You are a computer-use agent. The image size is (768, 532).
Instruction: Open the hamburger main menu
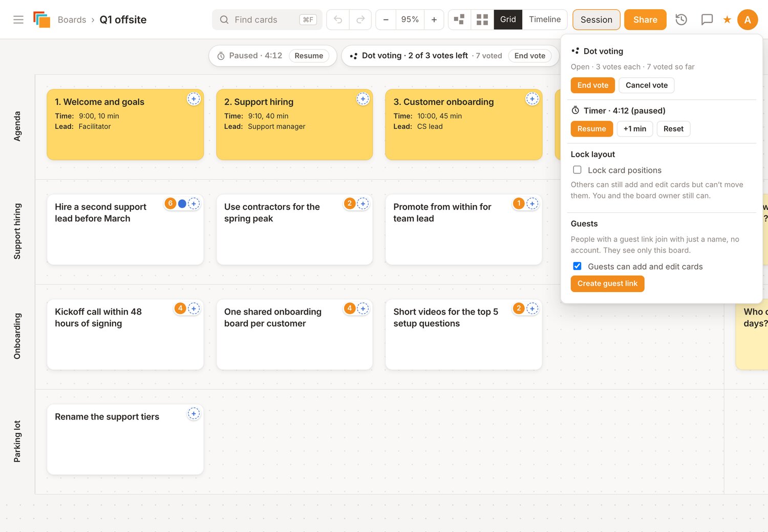(18, 19)
